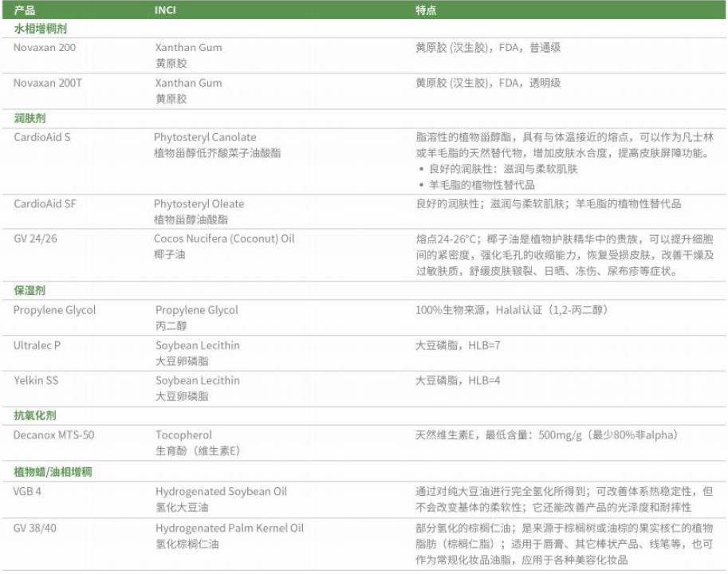This screenshot has width=728, height=574.
Task: Click "Hydrogenated Palm Kernel Oil" INCI name
Action: pos(229,528)
